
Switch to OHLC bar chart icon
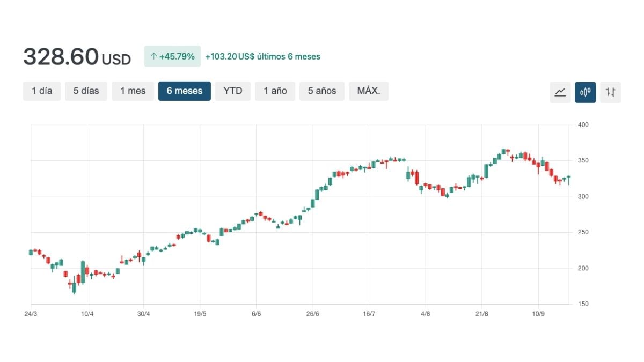click(x=610, y=92)
